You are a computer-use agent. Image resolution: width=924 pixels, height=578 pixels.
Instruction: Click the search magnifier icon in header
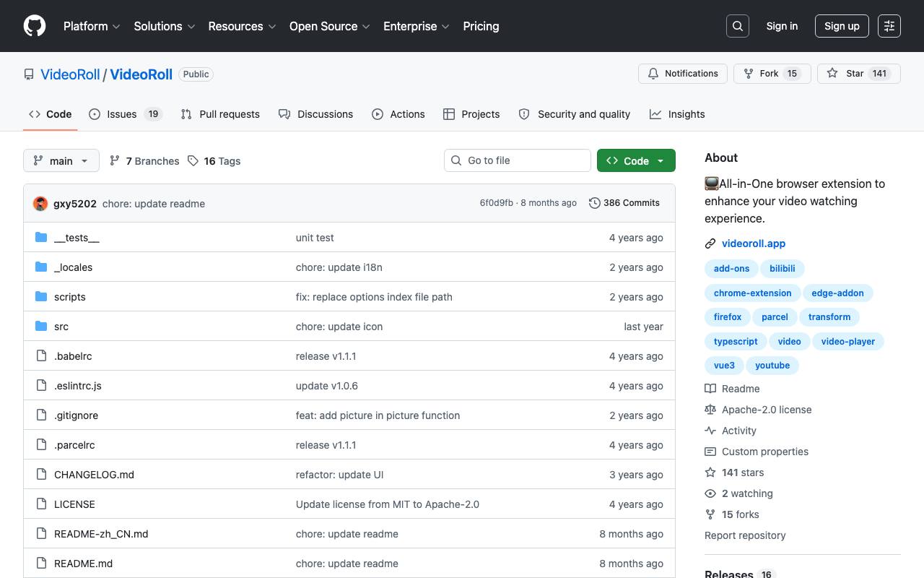[x=738, y=26]
